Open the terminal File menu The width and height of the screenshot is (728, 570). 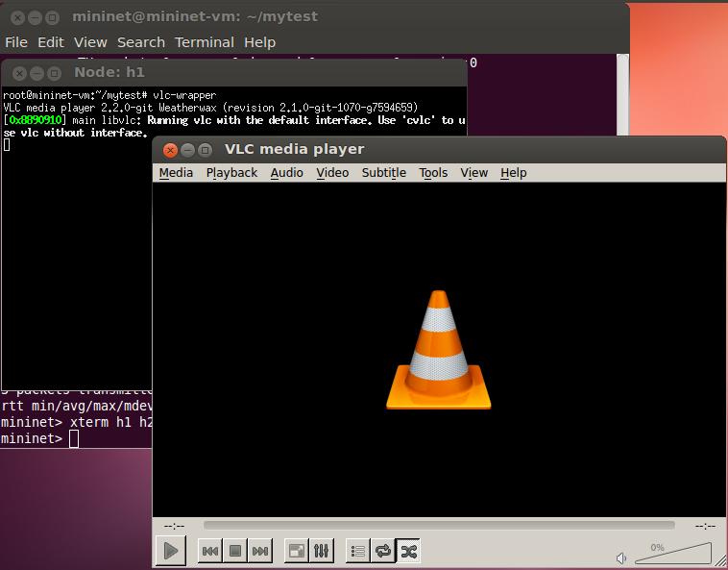click(16, 42)
